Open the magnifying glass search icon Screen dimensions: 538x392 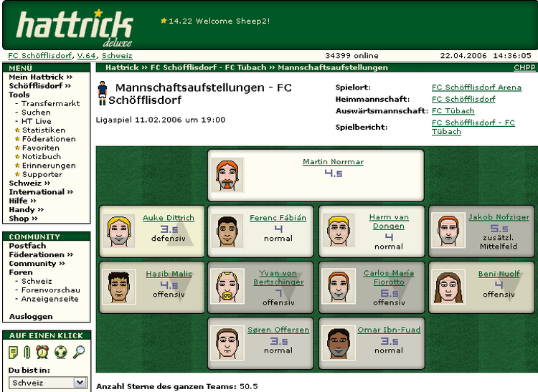click(x=79, y=353)
